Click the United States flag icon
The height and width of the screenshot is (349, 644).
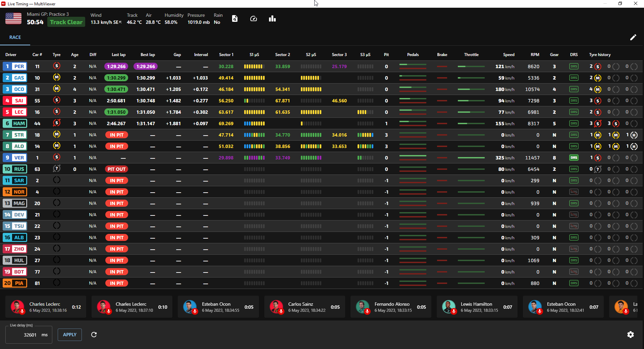[13, 18]
